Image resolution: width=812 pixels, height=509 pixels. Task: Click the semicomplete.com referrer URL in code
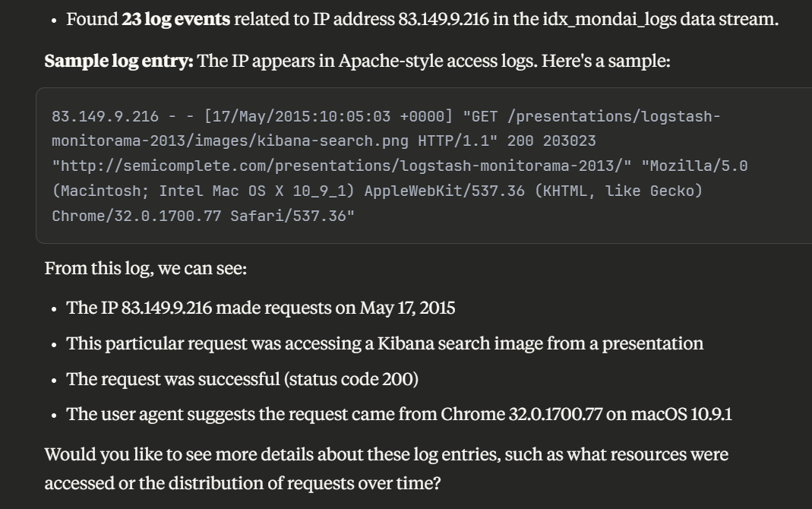342,166
